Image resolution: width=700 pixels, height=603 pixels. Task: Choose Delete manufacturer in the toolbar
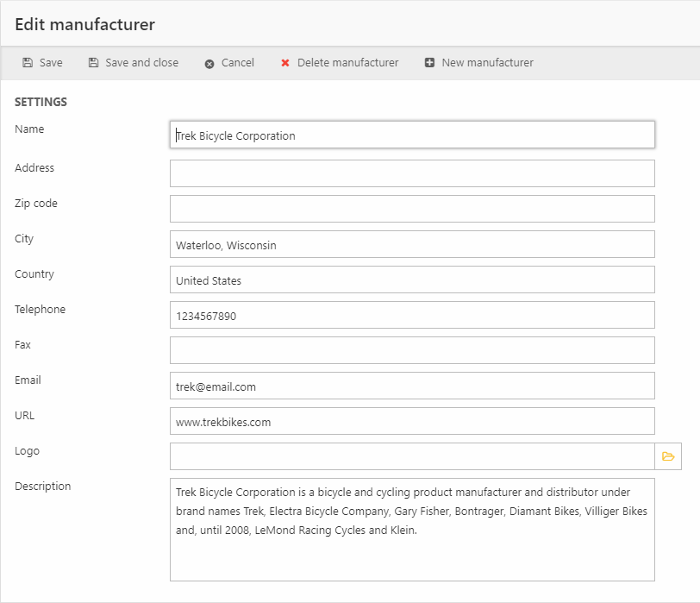(347, 63)
